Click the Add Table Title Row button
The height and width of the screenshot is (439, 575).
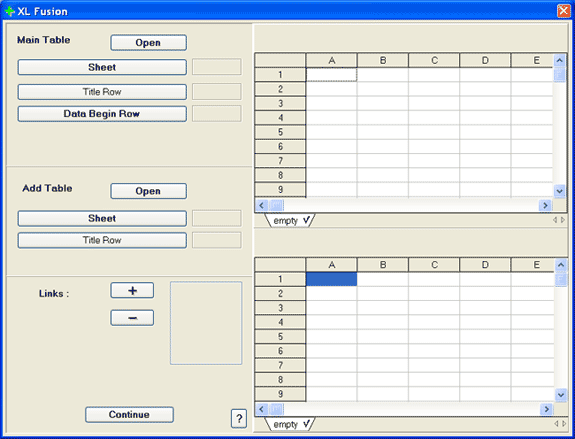point(102,240)
